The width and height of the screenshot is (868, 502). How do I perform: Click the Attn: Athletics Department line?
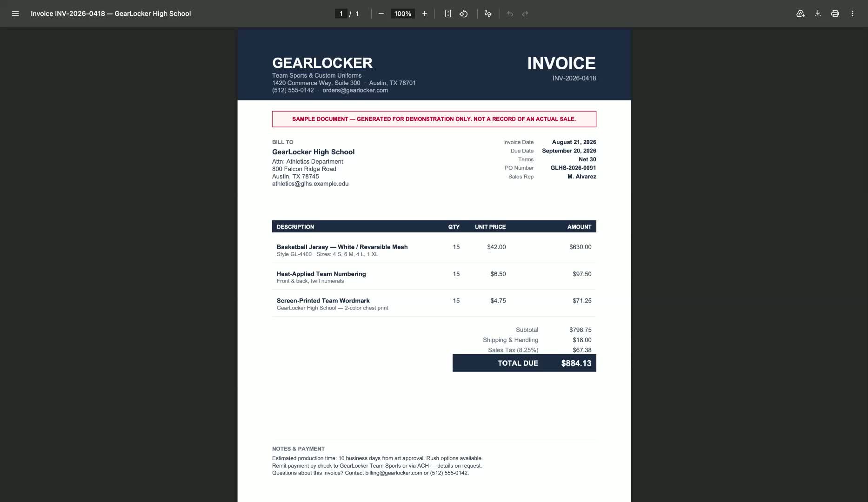[x=307, y=161]
